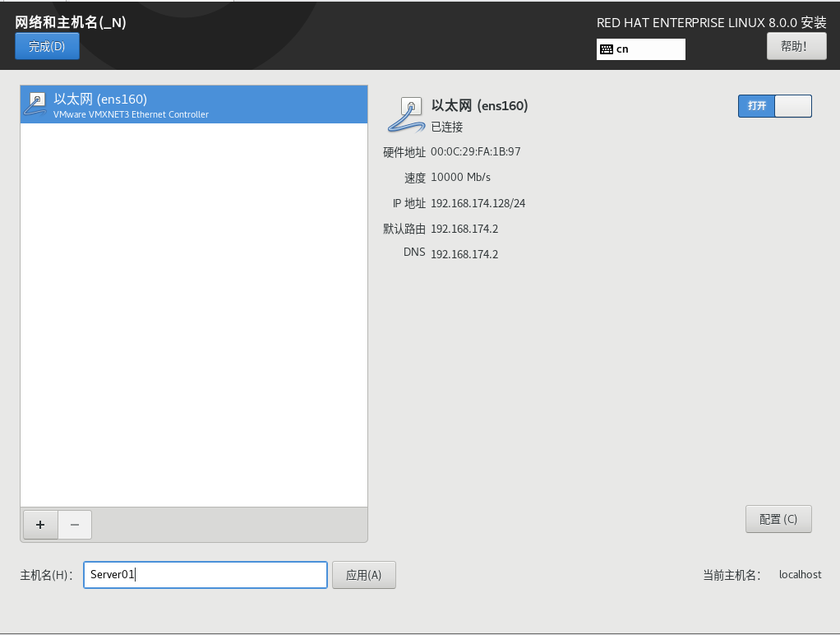The width and height of the screenshot is (840, 635).
Task: Open help with the 帮助! button
Action: (796, 46)
